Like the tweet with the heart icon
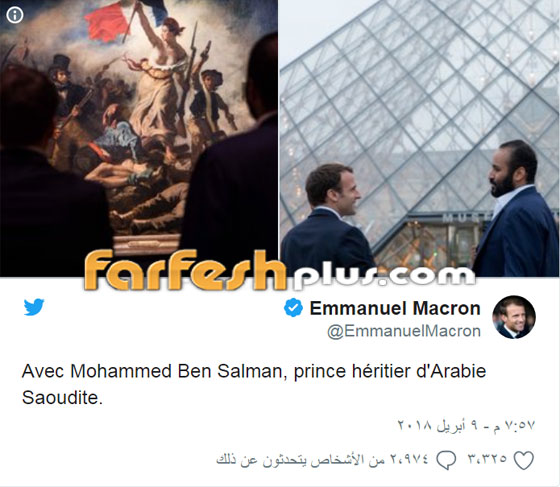The height and width of the screenshot is (487, 560). point(524,460)
